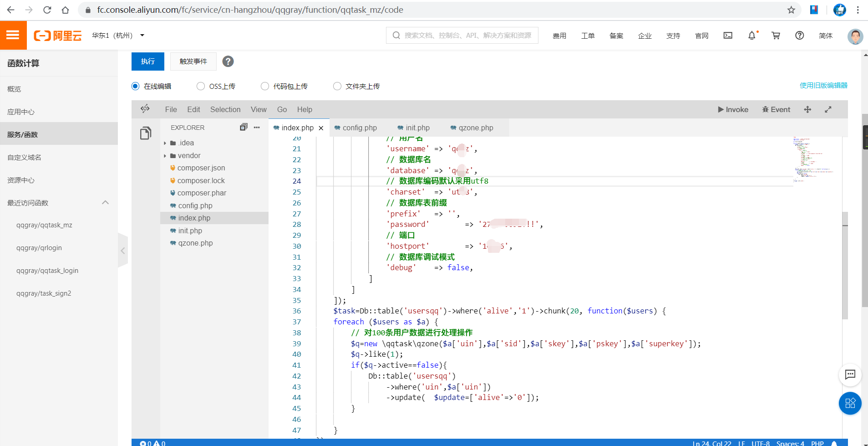The width and height of the screenshot is (868, 446).
Task: Click the editor logo icon left of File
Action: pyautogui.click(x=145, y=109)
